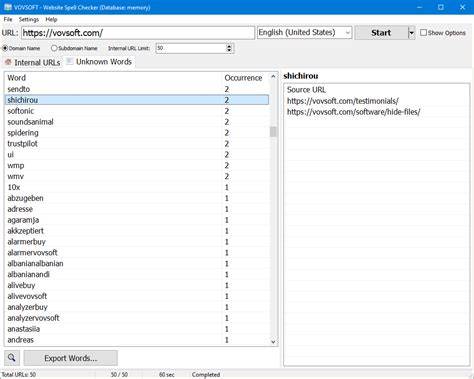Click the Export Words button
This screenshot has width=474, height=379.
click(x=71, y=358)
